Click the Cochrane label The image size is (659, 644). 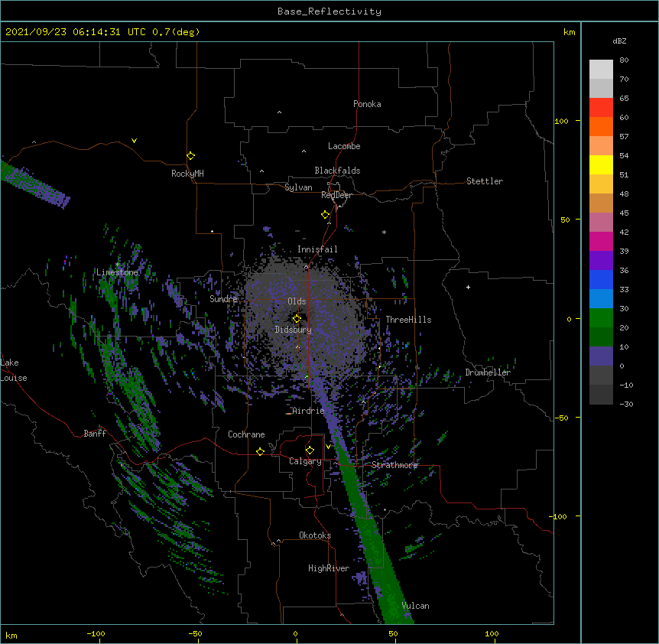pos(246,434)
